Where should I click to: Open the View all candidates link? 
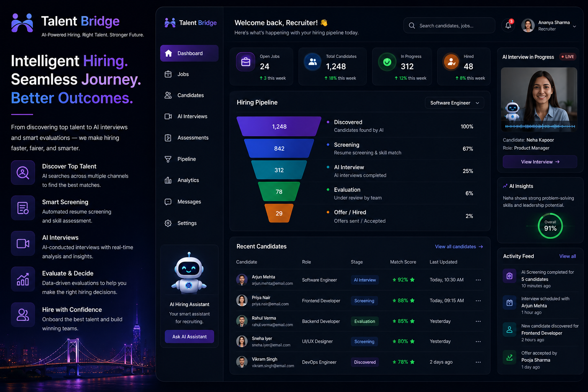459,247
